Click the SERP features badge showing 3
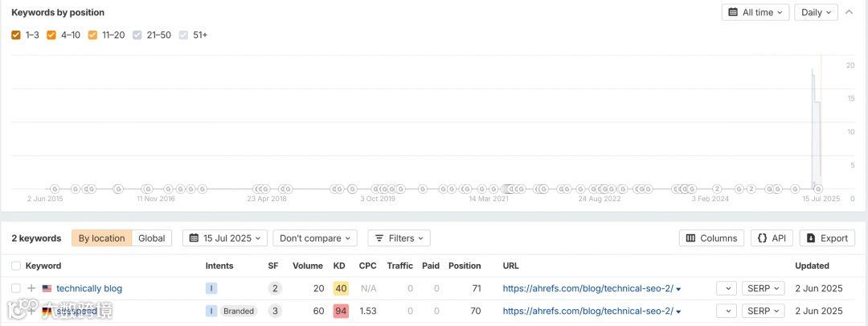Image resolution: width=868 pixels, height=326 pixels. point(274,311)
